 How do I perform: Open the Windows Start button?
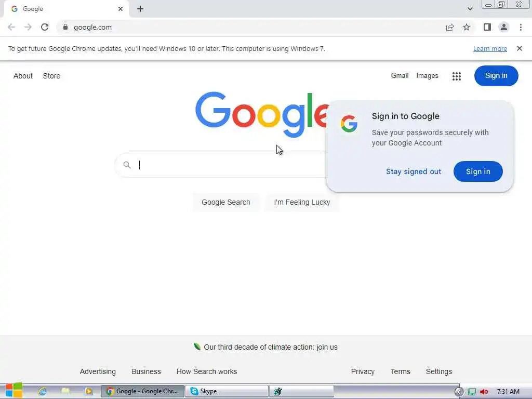(x=14, y=391)
